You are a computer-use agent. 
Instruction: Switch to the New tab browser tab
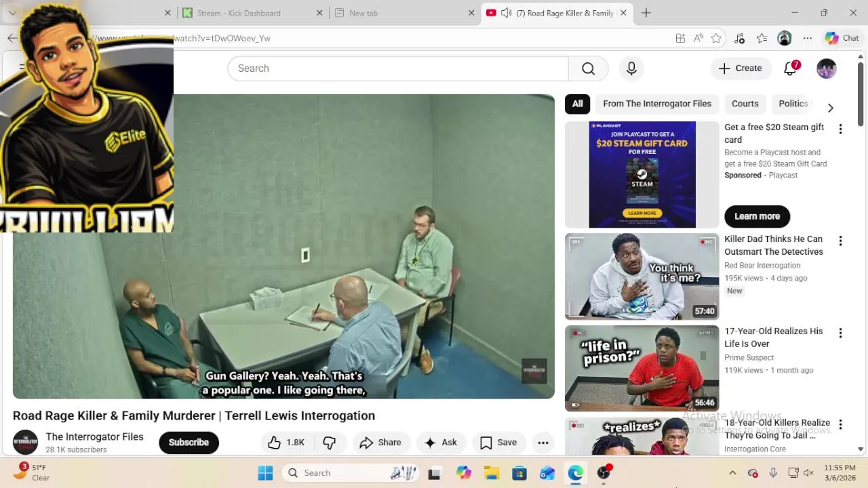(404, 13)
